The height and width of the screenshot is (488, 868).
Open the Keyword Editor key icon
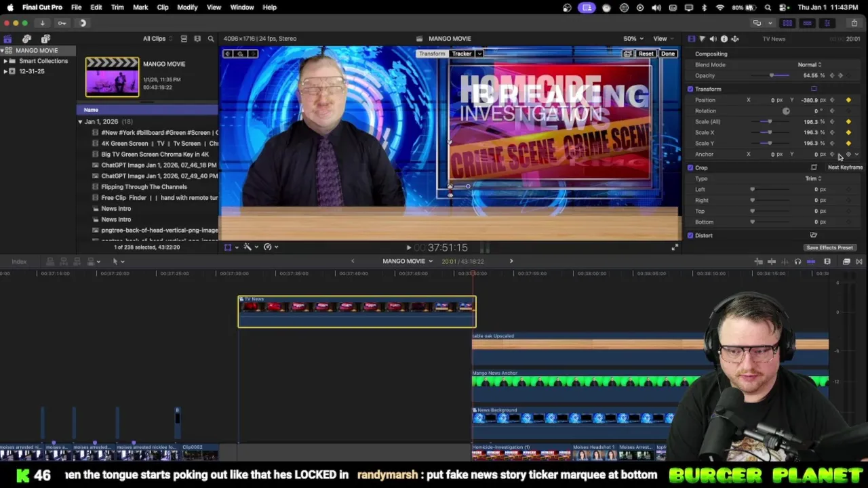click(x=62, y=23)
